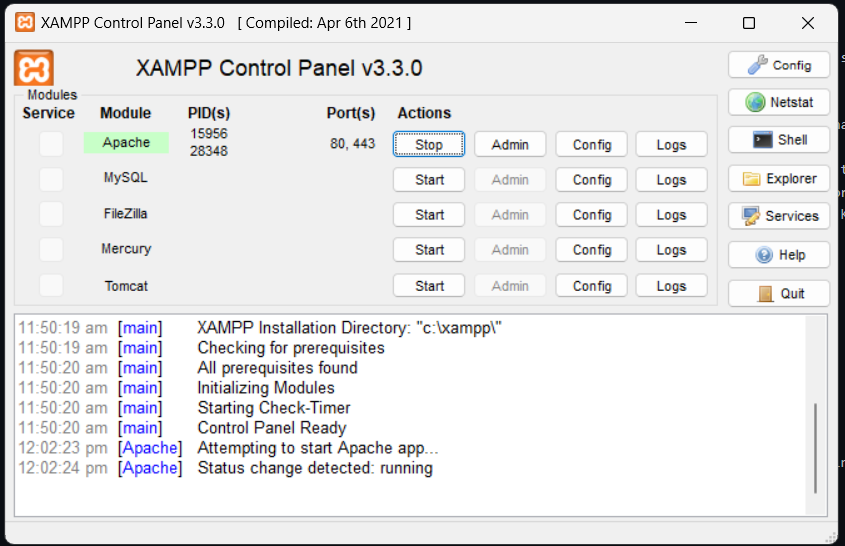Click log line 'Attempting to start Apache app...'
This screenshot has height=546, width=845.
tap(318, 448)
